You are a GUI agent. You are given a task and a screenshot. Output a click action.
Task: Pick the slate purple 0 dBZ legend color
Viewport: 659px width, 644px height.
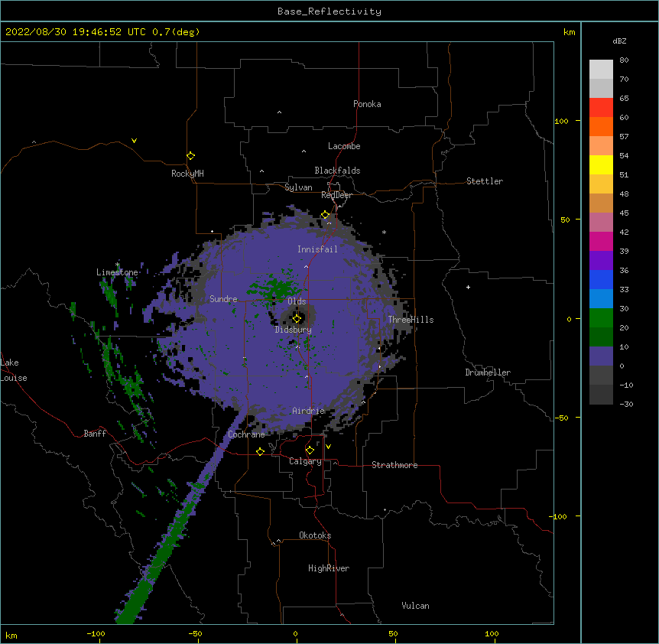601,356
